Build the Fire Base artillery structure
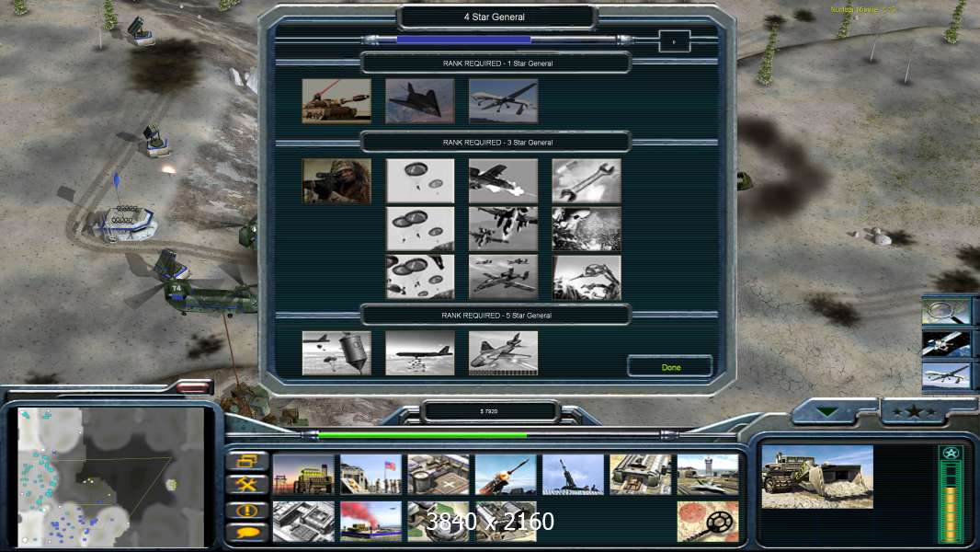This screenshot has height=552, width=980. [573, 475]
